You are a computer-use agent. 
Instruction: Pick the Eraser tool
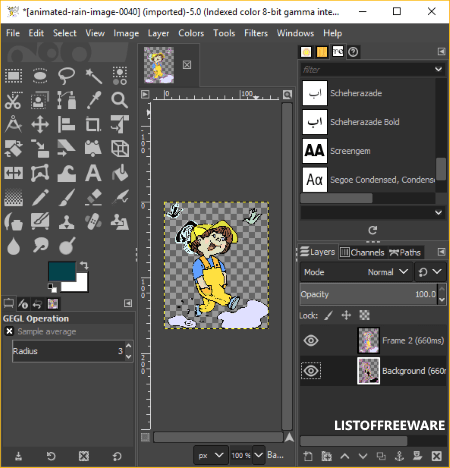click(93, 197)
